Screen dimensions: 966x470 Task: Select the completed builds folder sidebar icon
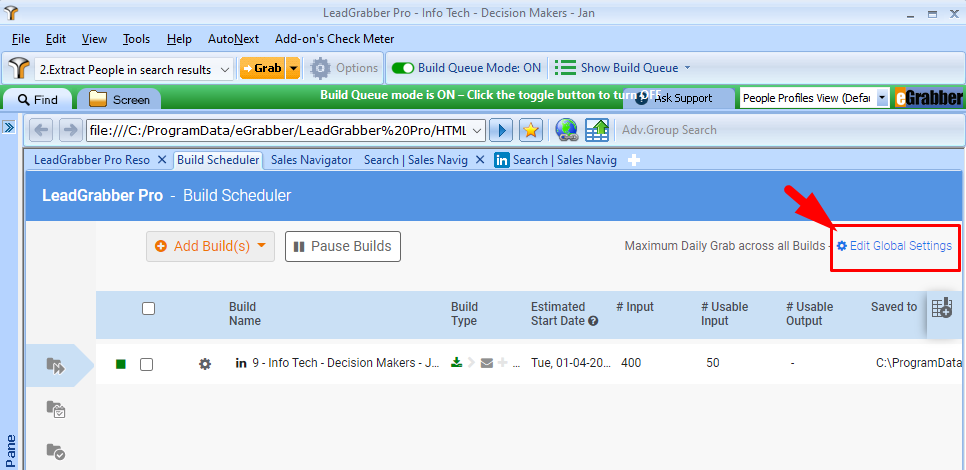click(x=55, y=452)
